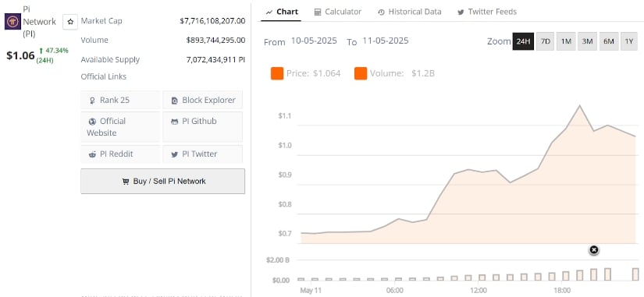Toggle the Price series orange legend swatch
Viewport: 644px width, 297px height.
coord(277,74)
